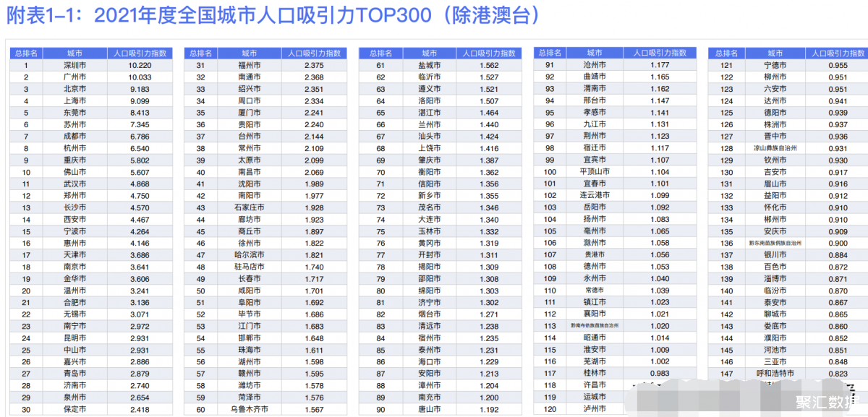Select the 南京市 city cell
This screenshot has width=868, height=417.
75,267
